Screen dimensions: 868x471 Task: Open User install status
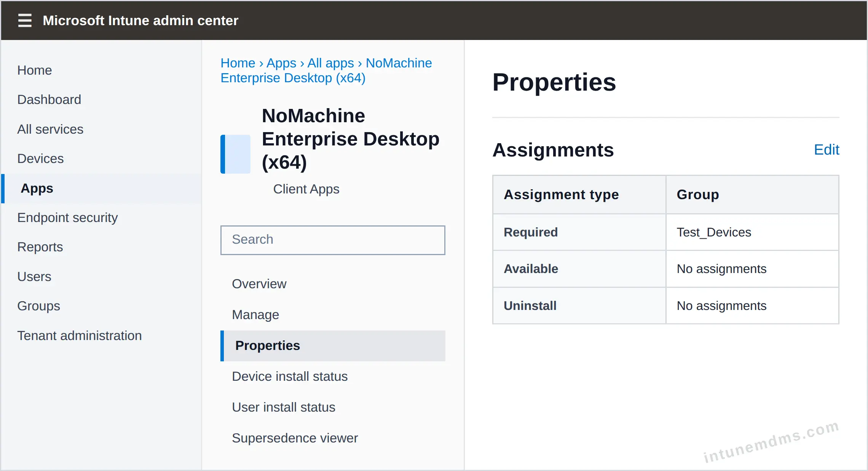coord(333,407)
